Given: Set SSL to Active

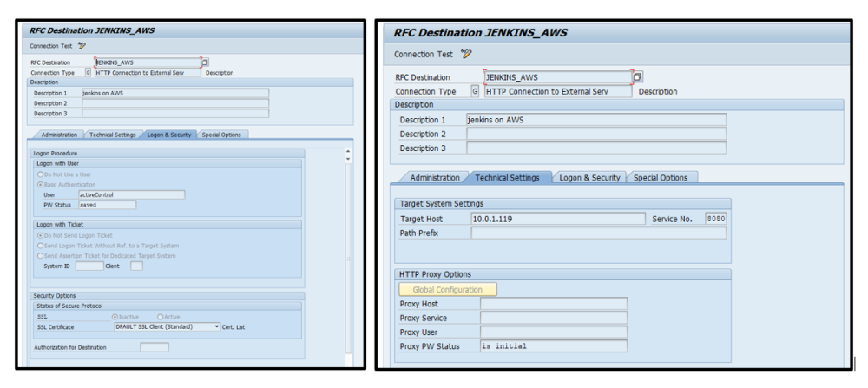Looking at the screenshot, I should (x=161, y=317).
